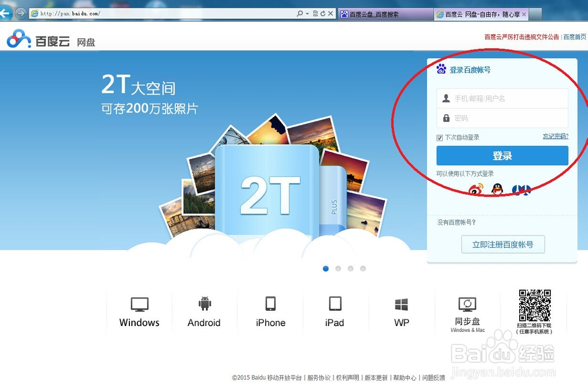Viewport: 588px width, 392px height.
Task: Select the first carousel dot
Action: click(x=326, y=268)
